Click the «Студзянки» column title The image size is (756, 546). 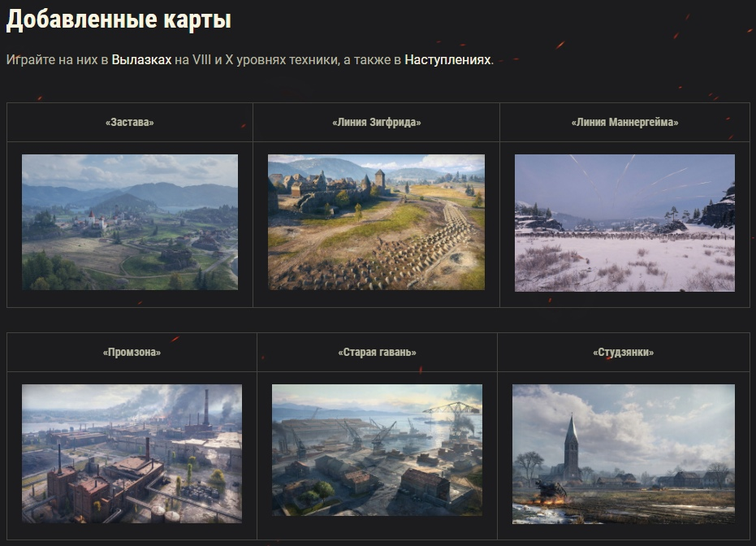(624, 353)
